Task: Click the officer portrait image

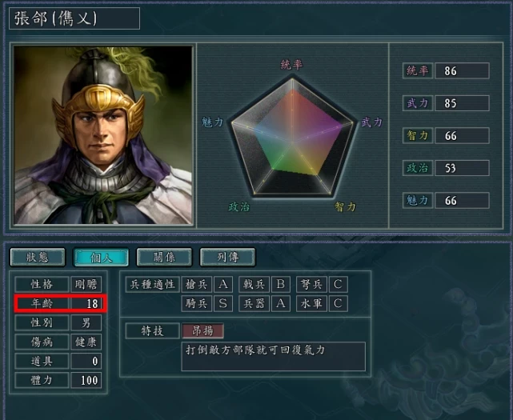Action: 102,135
